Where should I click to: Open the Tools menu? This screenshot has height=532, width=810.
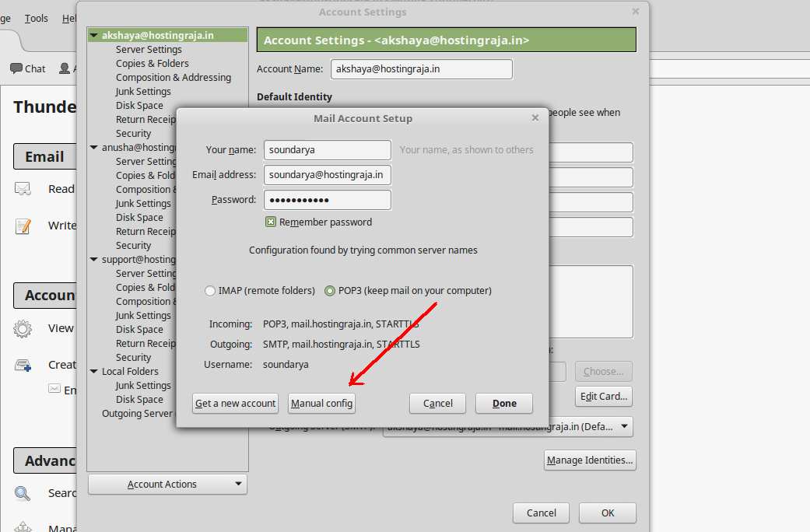36,19
